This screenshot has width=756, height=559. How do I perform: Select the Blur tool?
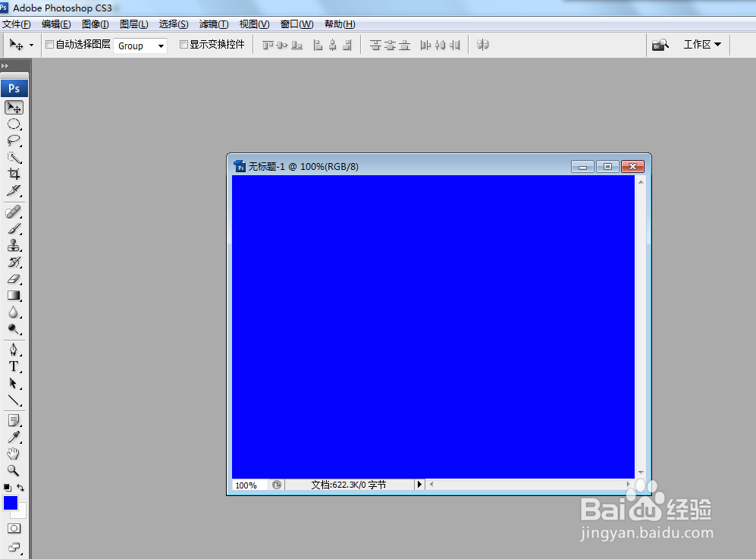coord(14,312)
